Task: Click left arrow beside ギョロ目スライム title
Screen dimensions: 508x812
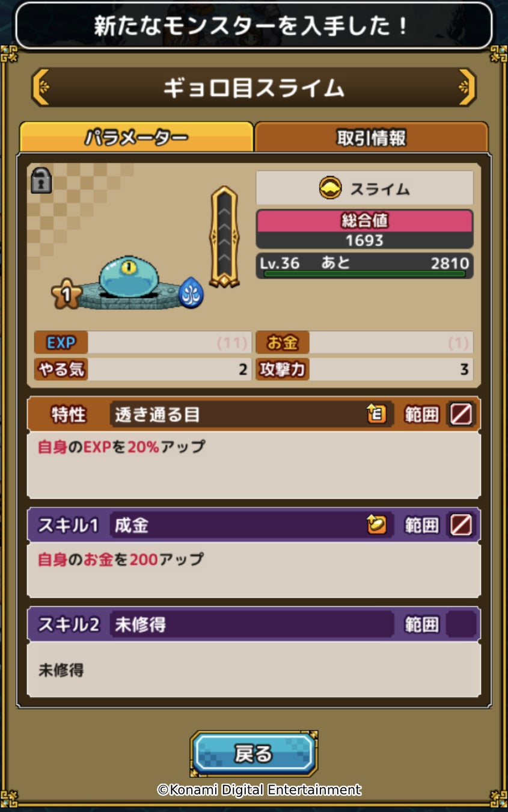Action: (x=40, y=87)
